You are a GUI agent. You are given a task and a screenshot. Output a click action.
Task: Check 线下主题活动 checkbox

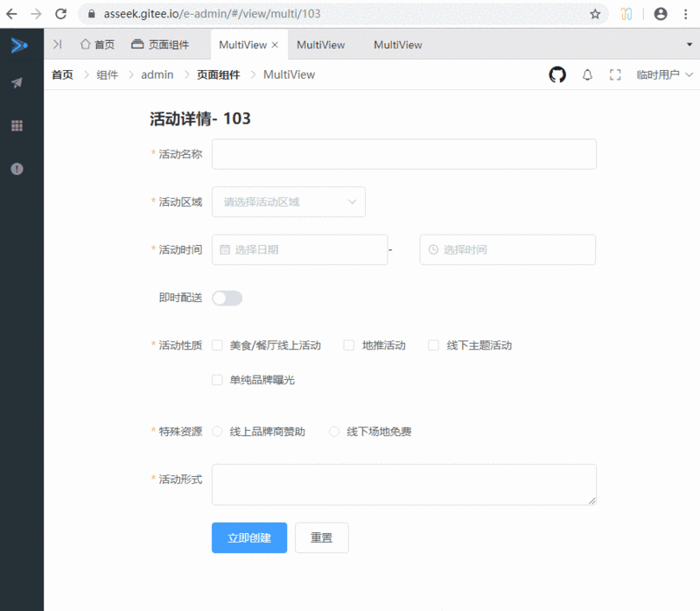(x=433, y=345)
